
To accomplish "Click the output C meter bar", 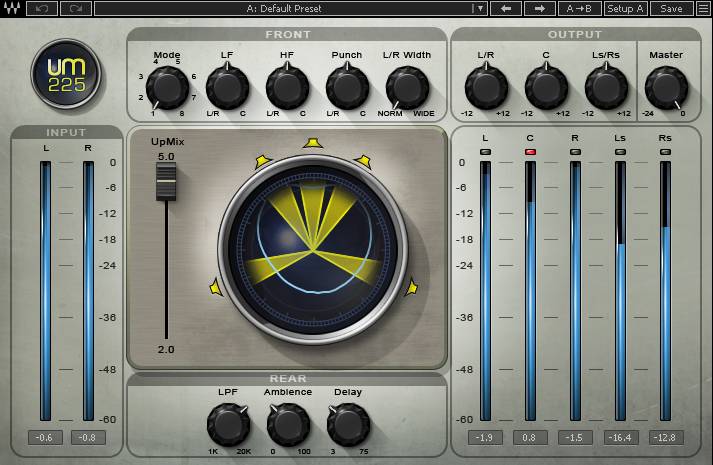I will (x=530, y=291).
